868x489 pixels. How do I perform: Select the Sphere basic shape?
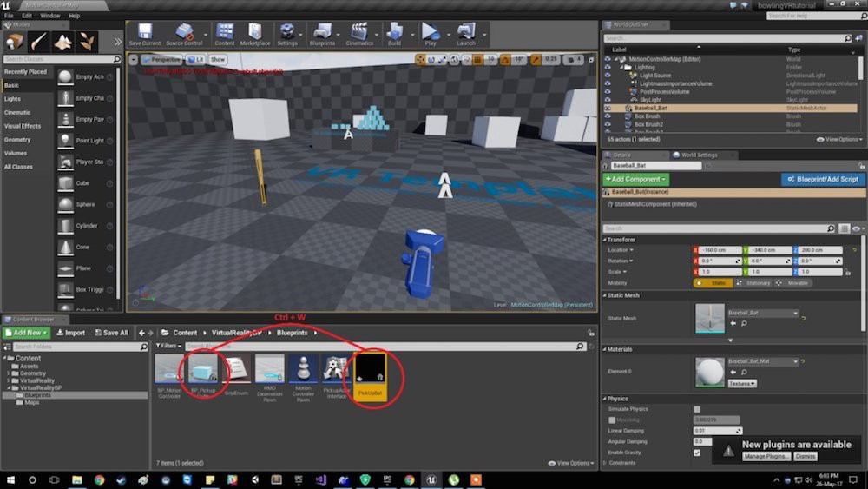pos(85,204)
